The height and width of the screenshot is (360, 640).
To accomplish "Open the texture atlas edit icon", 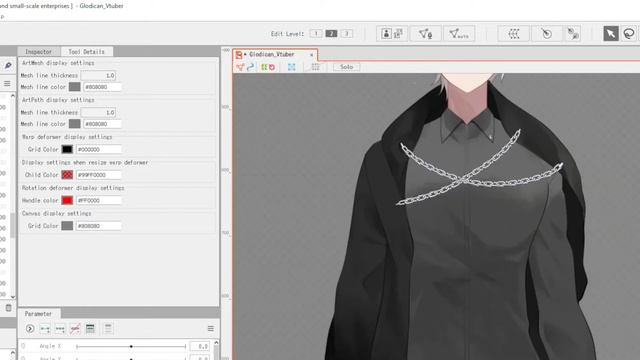I will tap(398, 33).
